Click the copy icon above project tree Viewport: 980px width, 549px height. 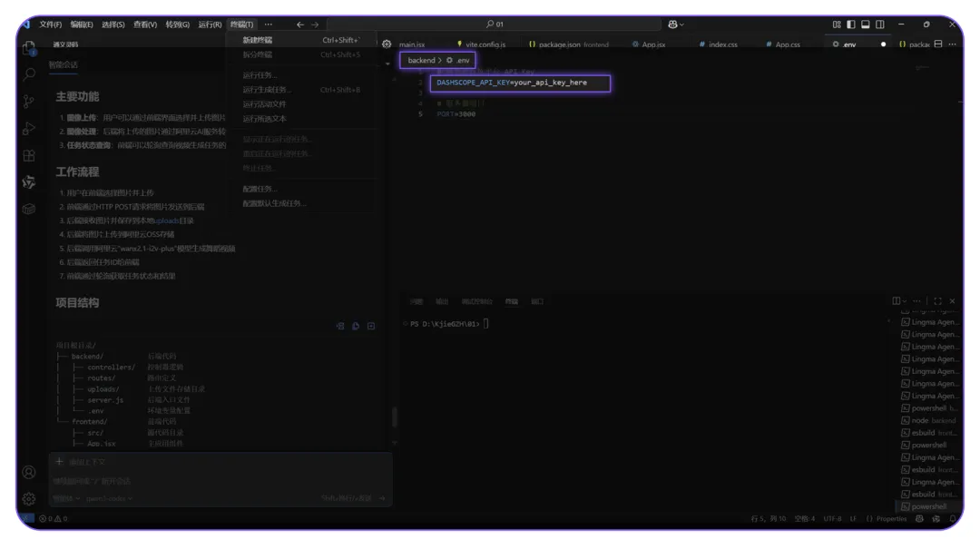[x=356, y=326]
